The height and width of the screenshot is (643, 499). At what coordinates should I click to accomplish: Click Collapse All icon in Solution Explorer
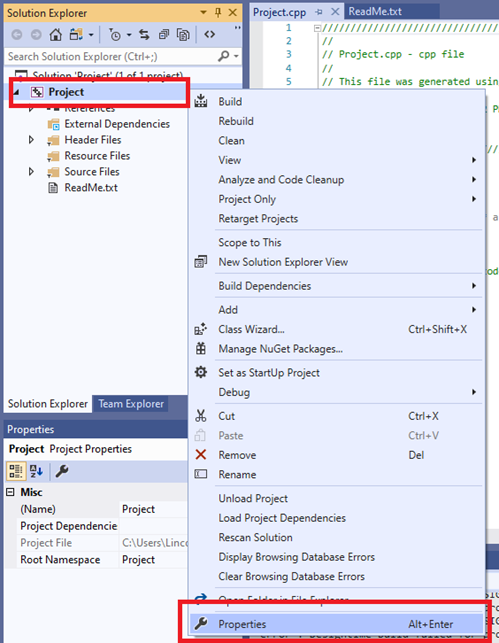coord(164,35)
